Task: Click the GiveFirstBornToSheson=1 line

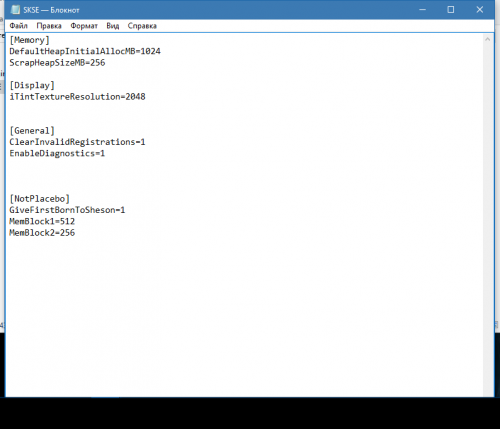Action: [67, 210]
